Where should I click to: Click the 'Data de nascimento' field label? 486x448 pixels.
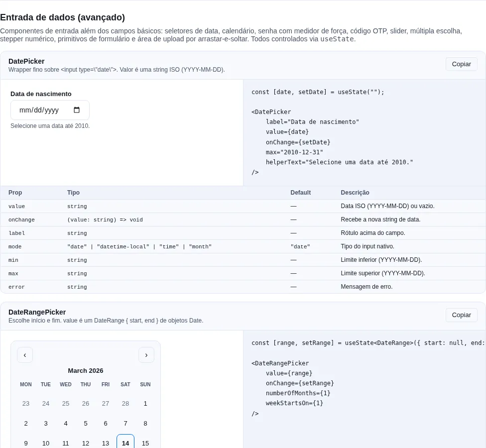41,94
